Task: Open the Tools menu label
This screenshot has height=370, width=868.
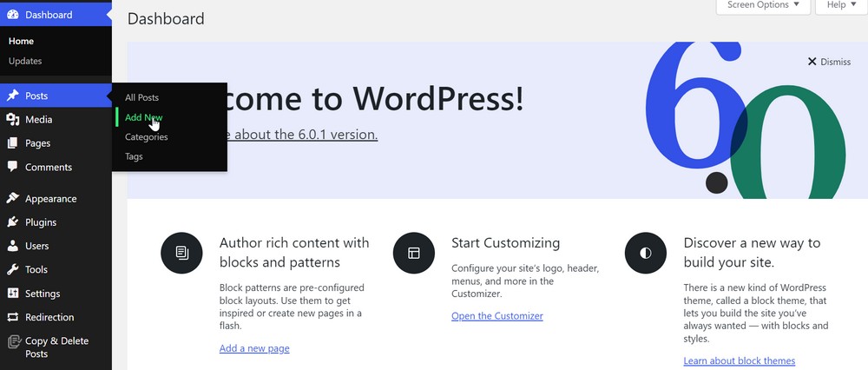Action: [x=36, y=270]
